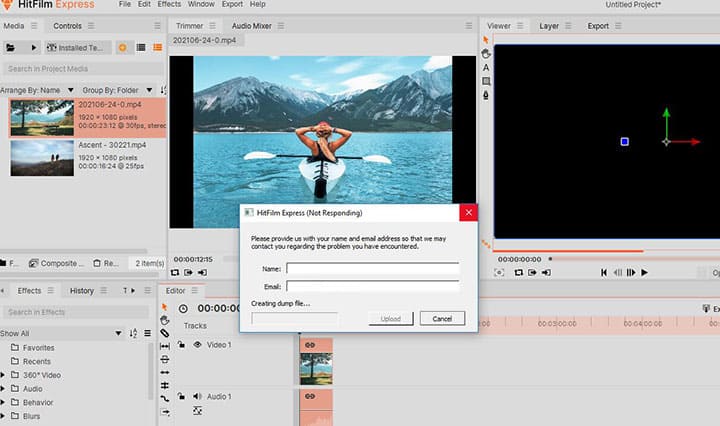Select the Rectangle mask tool in Viewer

click(486, 81)
